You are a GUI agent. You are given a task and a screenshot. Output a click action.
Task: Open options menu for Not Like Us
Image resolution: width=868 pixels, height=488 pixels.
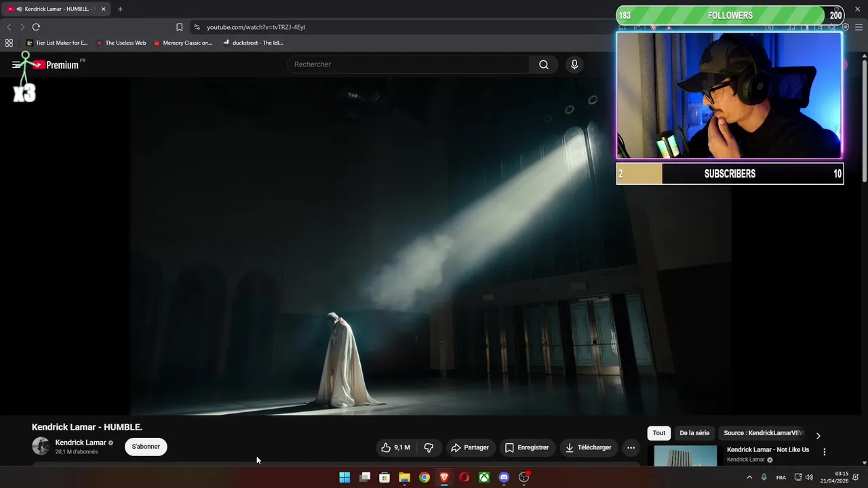825,452
